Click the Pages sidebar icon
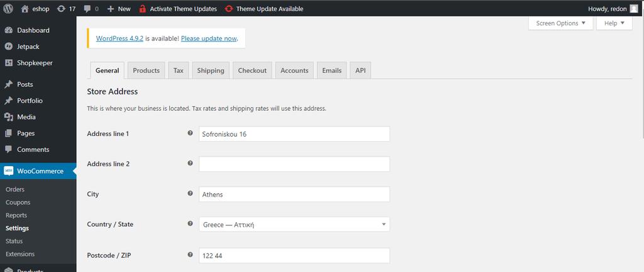 tap(9, 133)
